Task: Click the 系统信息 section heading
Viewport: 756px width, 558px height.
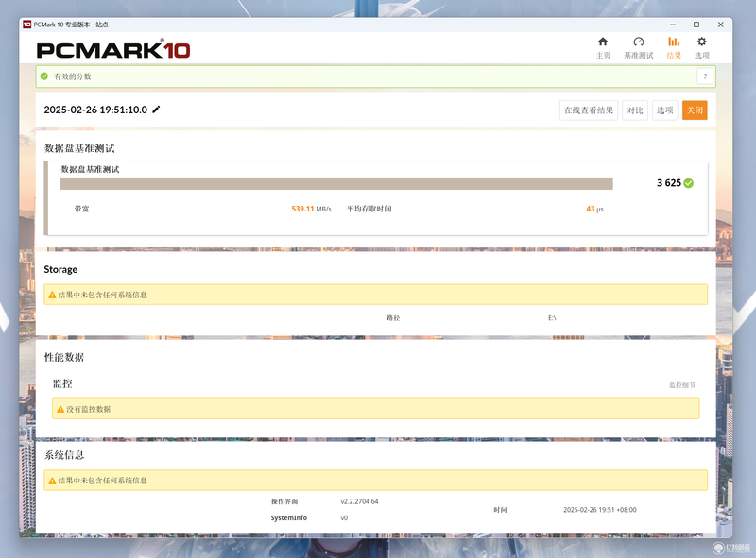Action: click(x=64, y=455)
